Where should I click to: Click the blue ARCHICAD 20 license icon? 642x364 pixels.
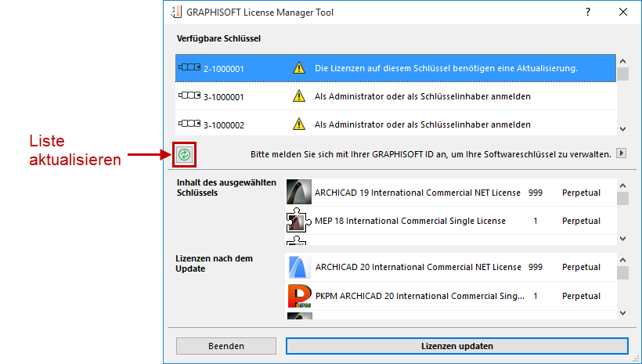pyautogui.click(x=298, y=267)
